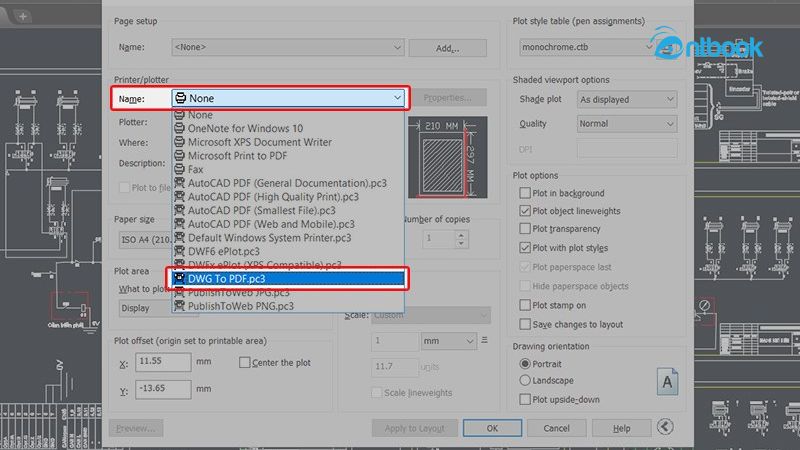The width and height of the screenshot is (800, 450).
Task: Open the Paper size ISO A4 dropdown
Action: click(x=145, y=239)
